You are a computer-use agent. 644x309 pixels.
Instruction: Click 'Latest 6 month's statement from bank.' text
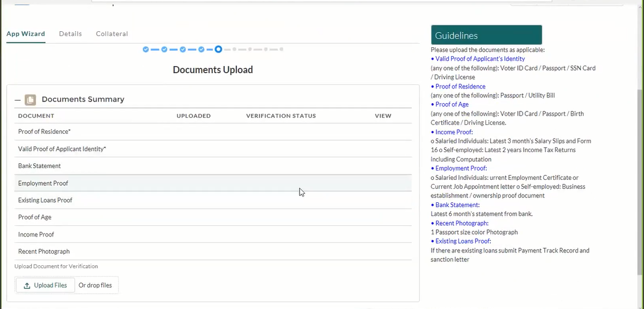pyautogui.click(x=482, y=213)
